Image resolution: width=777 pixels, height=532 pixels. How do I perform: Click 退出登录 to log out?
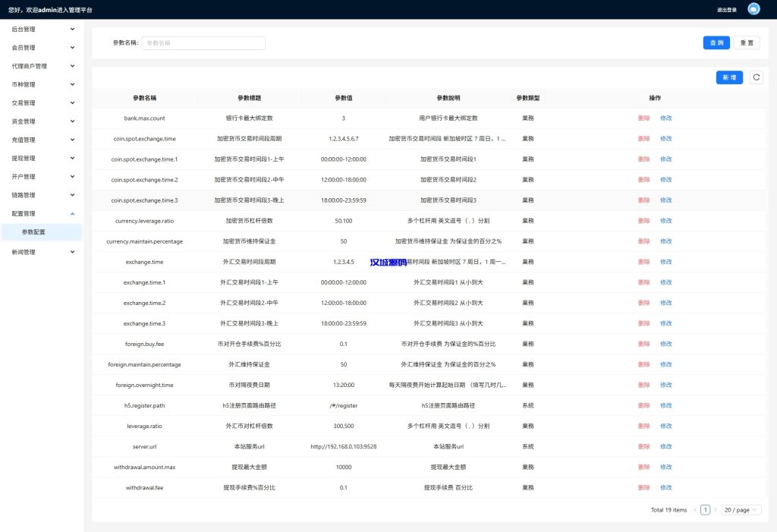point(726,8)
